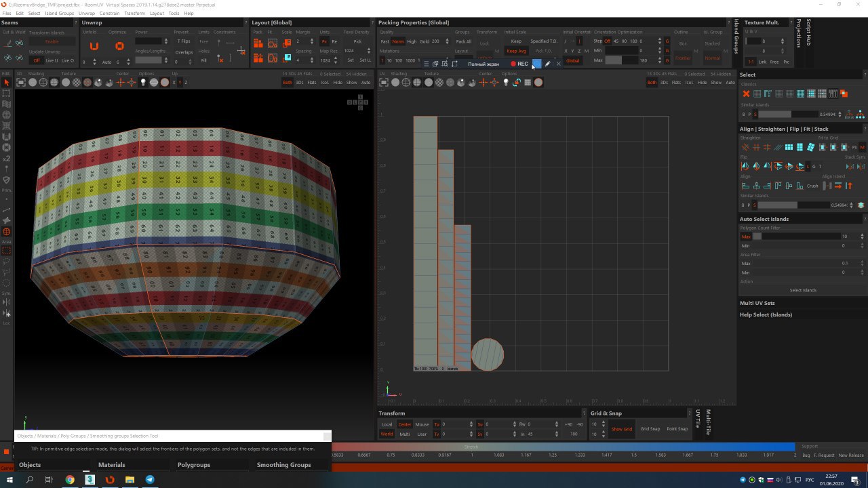868x488 pixels.
Task: Toggle Show Grid in Grid & Snap
Action: (622, 429)
